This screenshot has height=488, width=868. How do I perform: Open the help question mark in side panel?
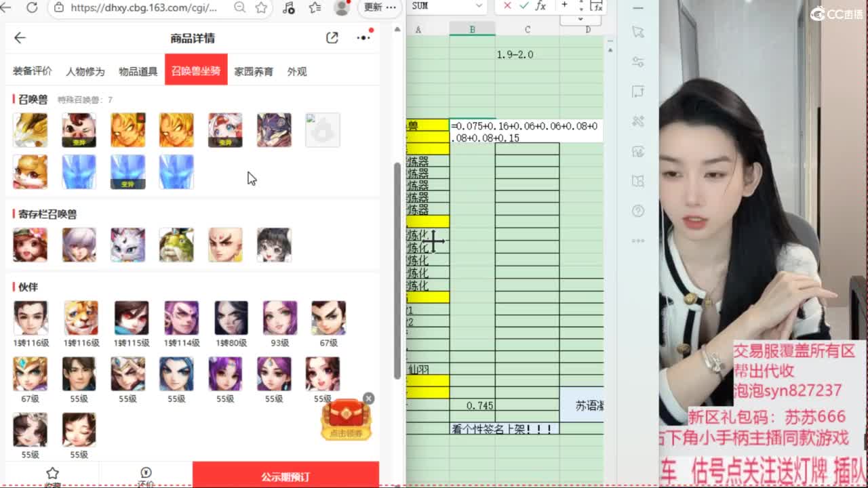click(x=637, y=211)
